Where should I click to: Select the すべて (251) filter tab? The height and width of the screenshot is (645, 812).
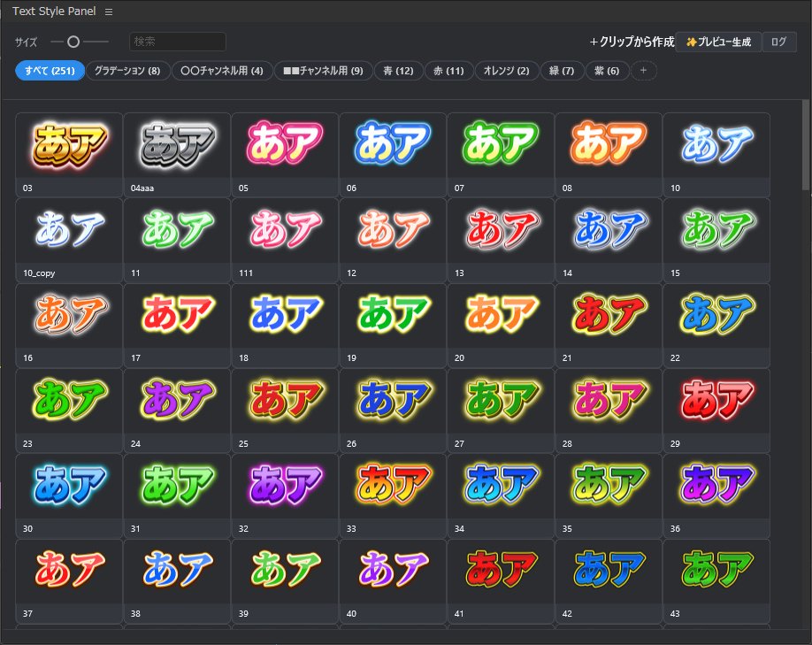coord(50,71)
